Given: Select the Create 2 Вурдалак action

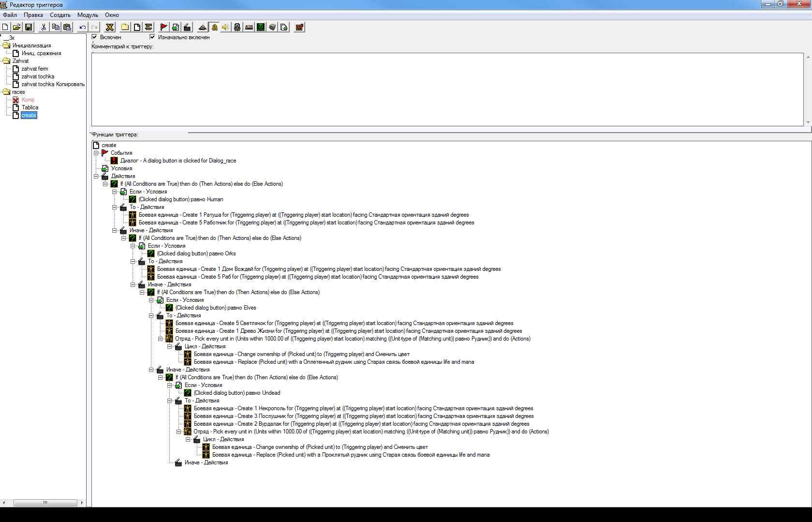Looking at the screenshot, I should point(361,424).
